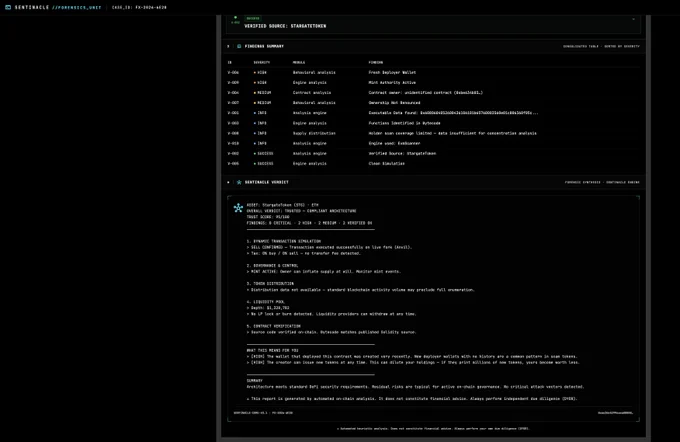Click the //FORENSICS_UNIT header label
Screen dimensions: 680x442
(76, 7)
